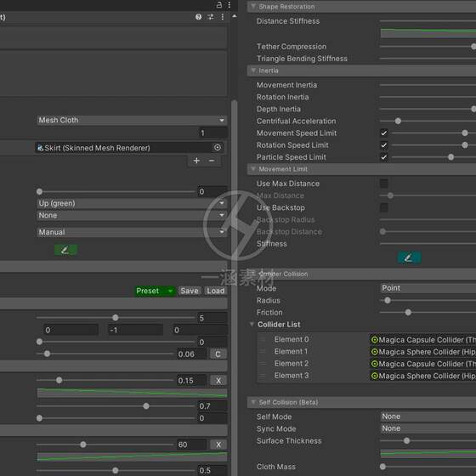476x476 pixels.
Task: Add a renderer with the plus button
Action: pyautogui.click(x=196, y=161)
